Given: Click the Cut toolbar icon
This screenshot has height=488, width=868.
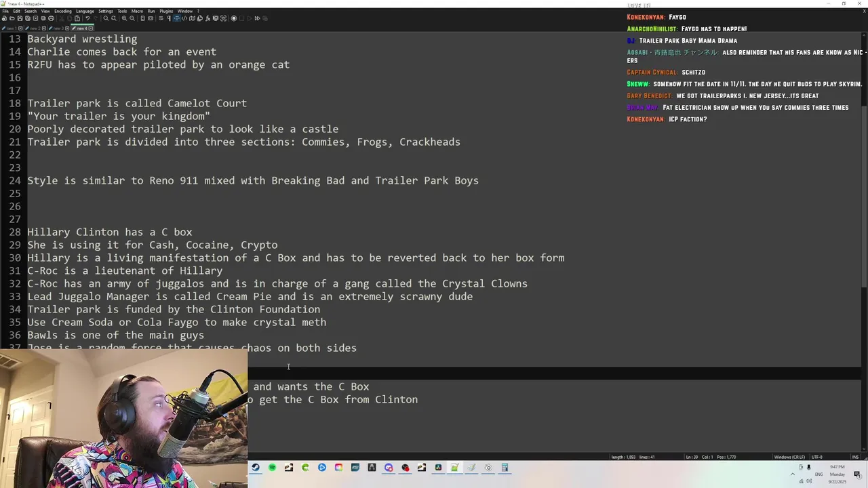Looking at the screenshot, I should tap(62, 18).
